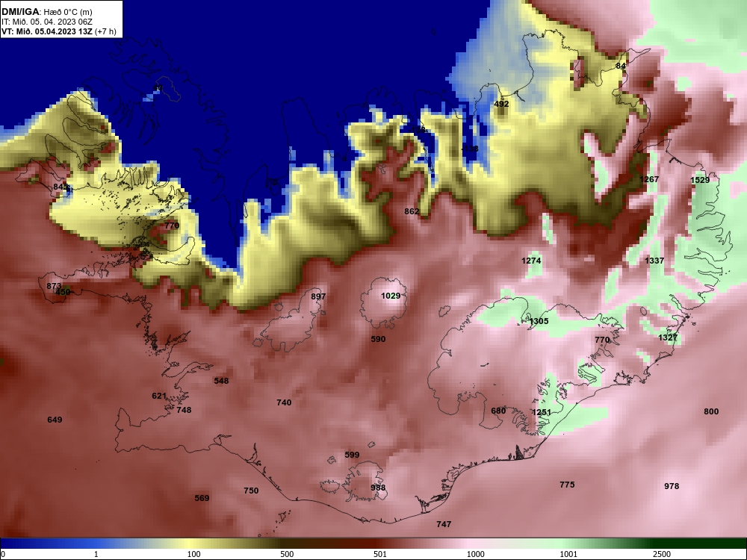
Task: Click the legend label 501
Action: (379, 554)
